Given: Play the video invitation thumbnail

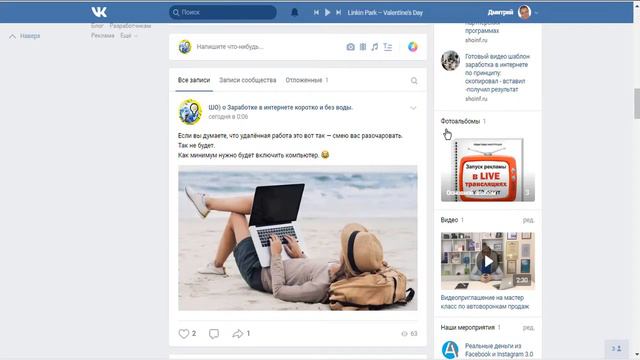Looking at the screenshot, I should pyautogui.click(x=488, y=261).
